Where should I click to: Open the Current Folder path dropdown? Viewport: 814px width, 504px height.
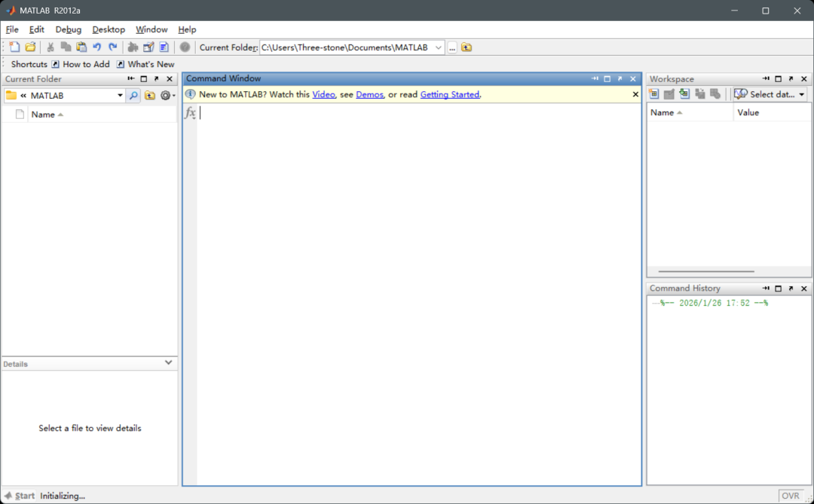(438, 47)
